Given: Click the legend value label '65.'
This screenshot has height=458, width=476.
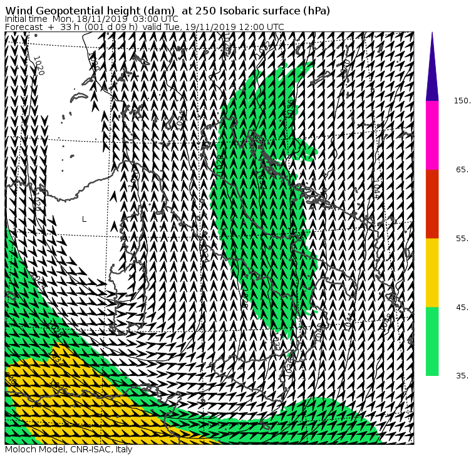Looking at the screenshot, I should pos(462,169).
